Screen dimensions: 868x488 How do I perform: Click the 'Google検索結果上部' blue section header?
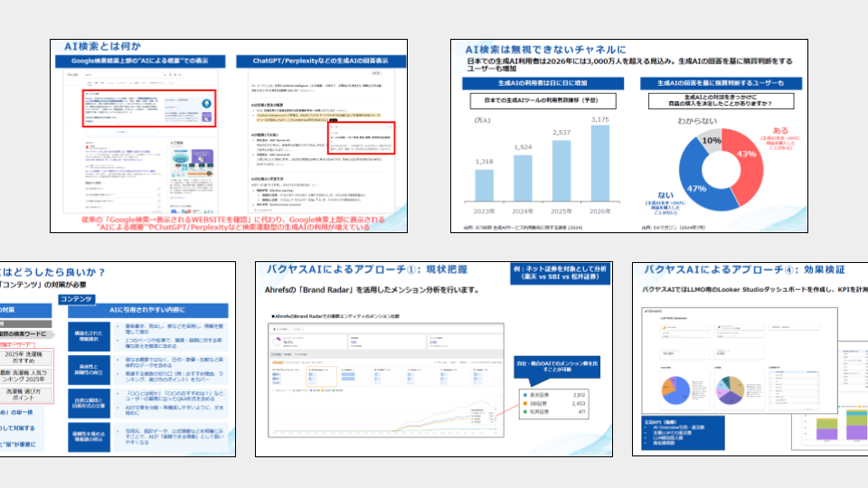click(x=146, y=61)
